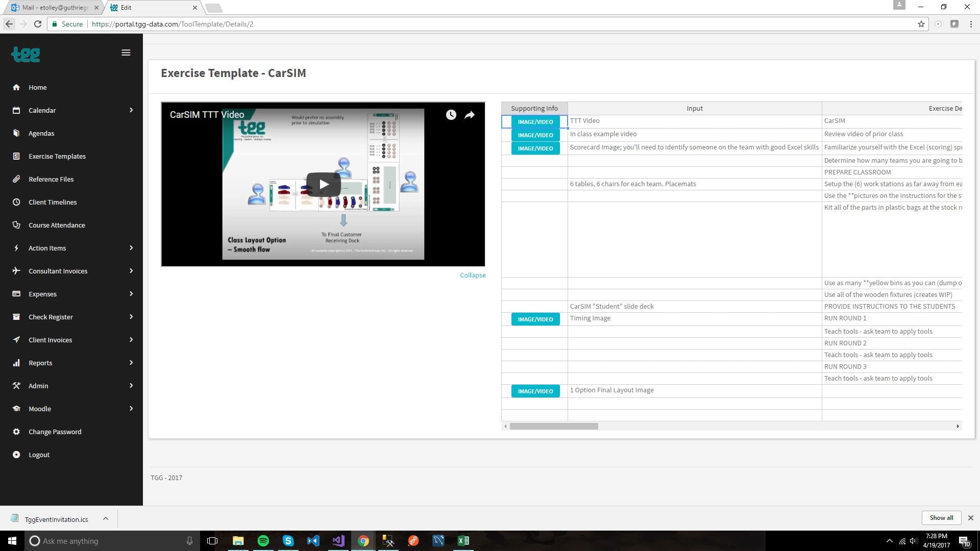This screenshot has height=551, width=980.
Task: Click the Reports bar chart icon
Action: (16, 363)
